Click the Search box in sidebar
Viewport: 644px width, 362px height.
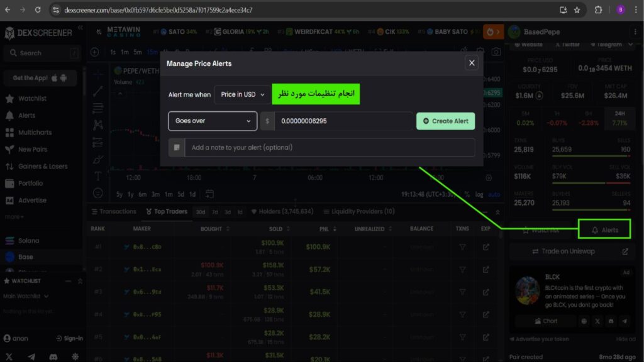(41, 53)
